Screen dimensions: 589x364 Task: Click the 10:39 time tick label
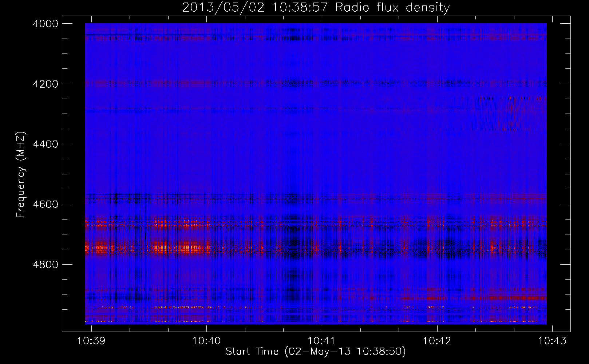coord(91,341)
